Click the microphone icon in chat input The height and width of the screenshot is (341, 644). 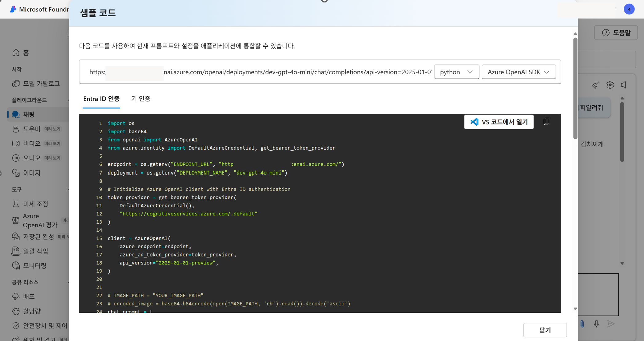pos(596,324)
